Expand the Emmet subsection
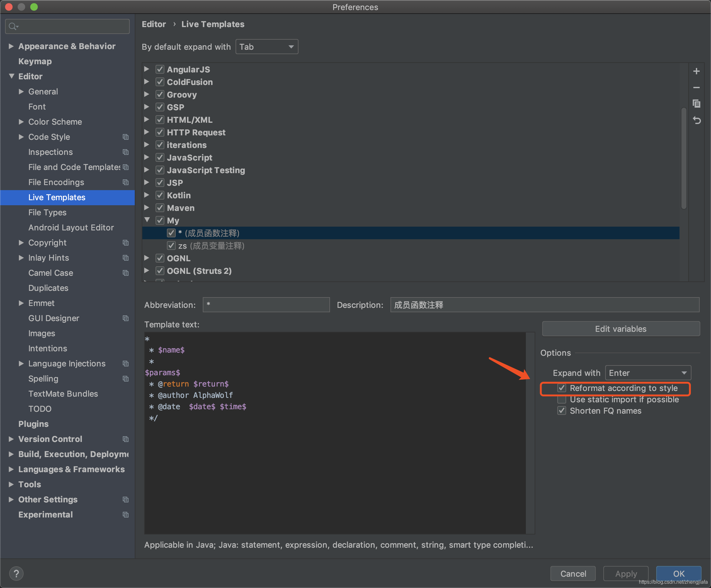Image resolution: width=711 pixels, height=588 pixels. (21, 303)
